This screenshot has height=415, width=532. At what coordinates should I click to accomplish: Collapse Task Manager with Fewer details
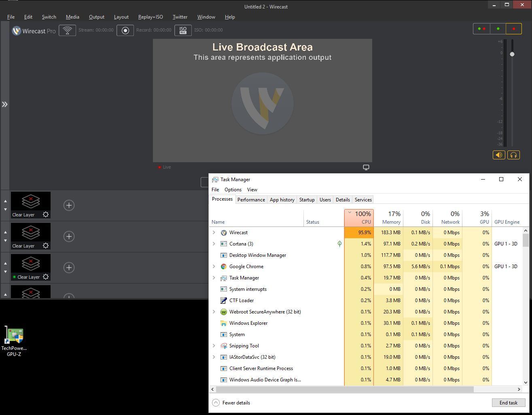click(x=231, y=403)
